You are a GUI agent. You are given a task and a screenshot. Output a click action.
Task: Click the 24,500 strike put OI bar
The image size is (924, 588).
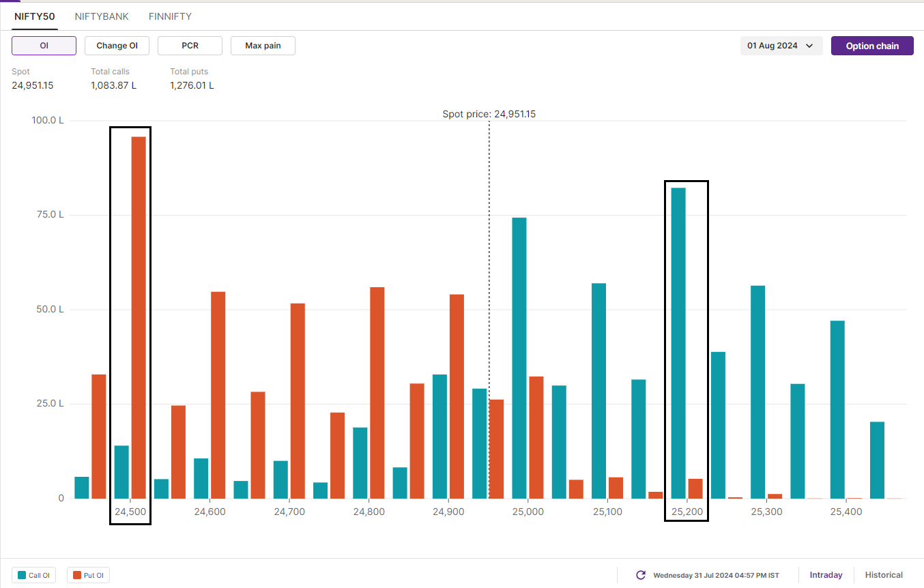tap(139, 317)
